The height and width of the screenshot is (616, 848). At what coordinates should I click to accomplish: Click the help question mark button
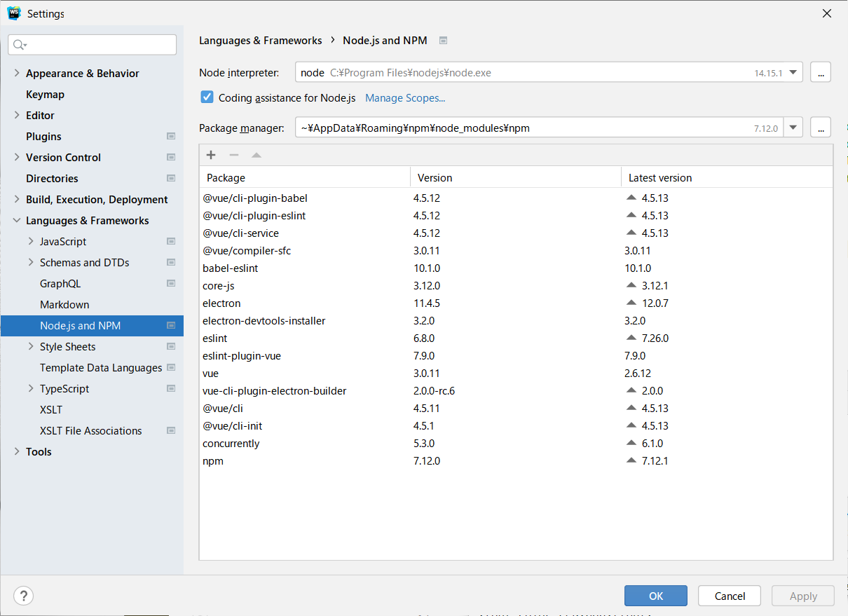click(x=23, y=596)
